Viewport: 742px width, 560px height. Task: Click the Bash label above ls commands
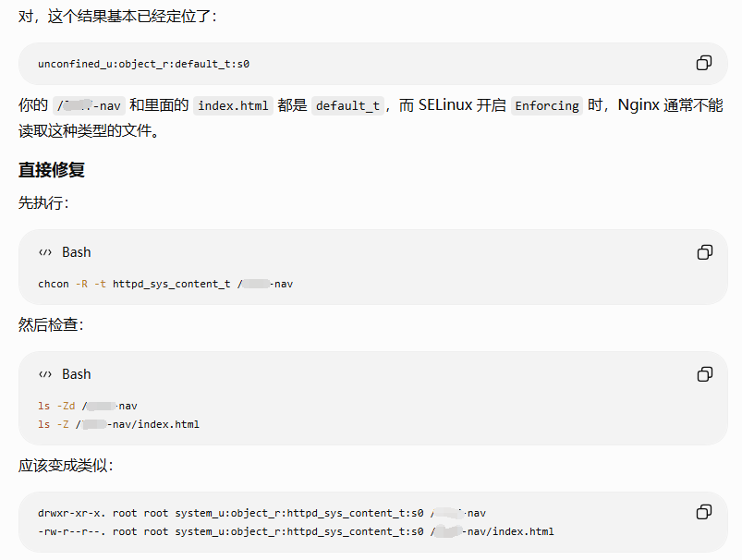[x=76, y=374]
